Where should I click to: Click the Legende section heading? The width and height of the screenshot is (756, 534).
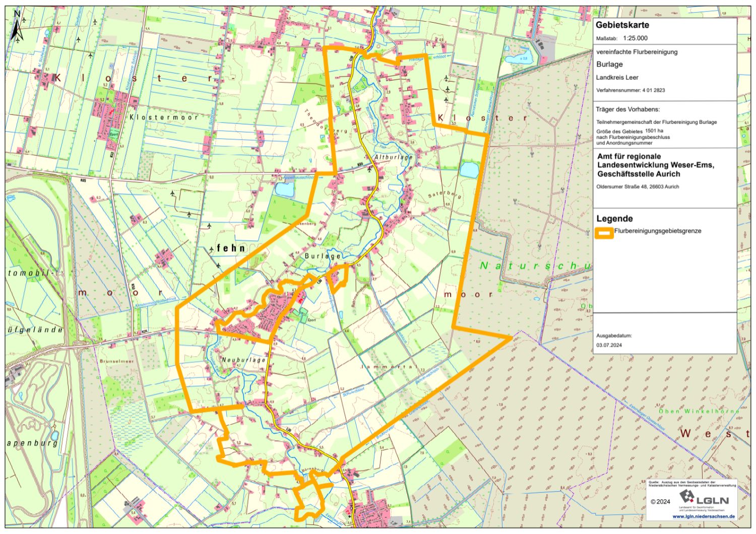tap(614, 219)
